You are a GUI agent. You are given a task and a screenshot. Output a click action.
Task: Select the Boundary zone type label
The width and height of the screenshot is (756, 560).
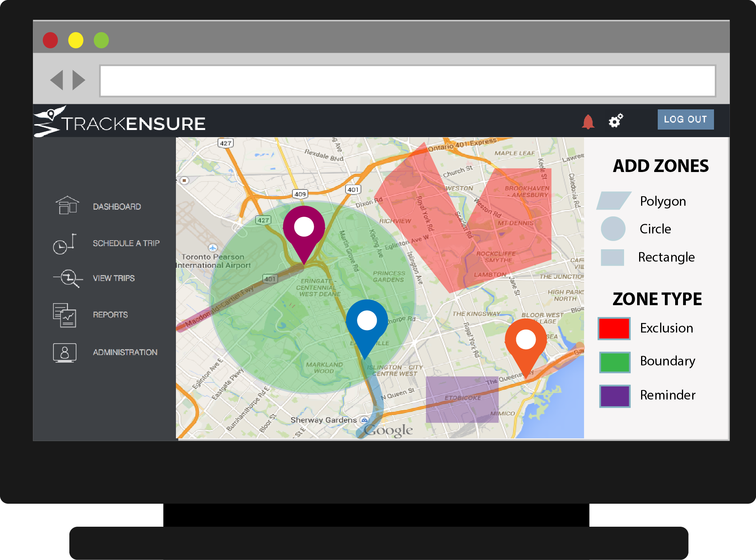(x=668, y=361)
